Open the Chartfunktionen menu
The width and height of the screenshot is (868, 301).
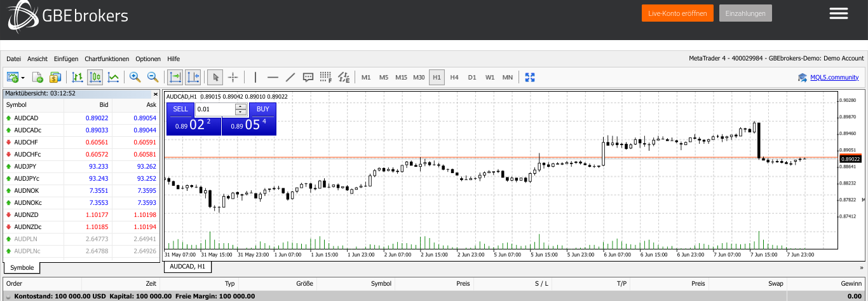[107, 59]
